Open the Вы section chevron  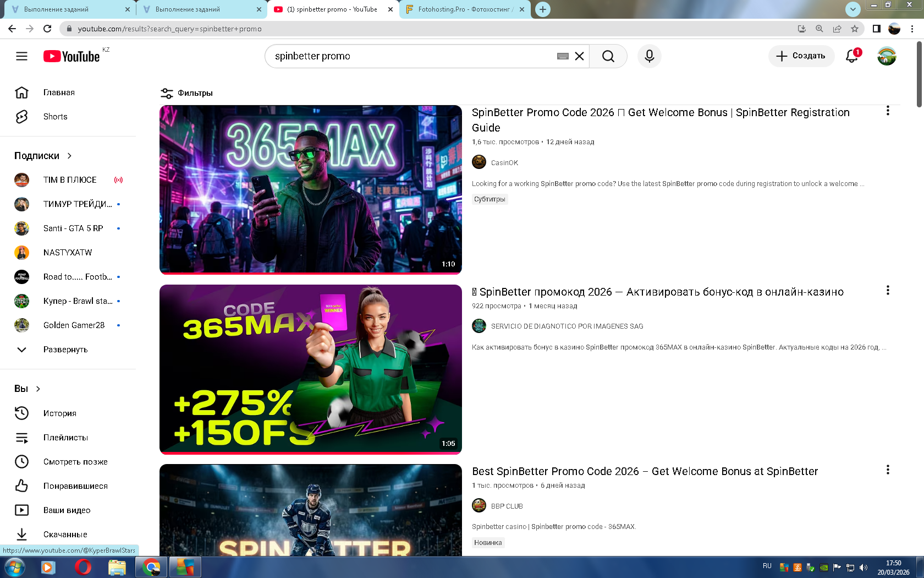[38, 389]
